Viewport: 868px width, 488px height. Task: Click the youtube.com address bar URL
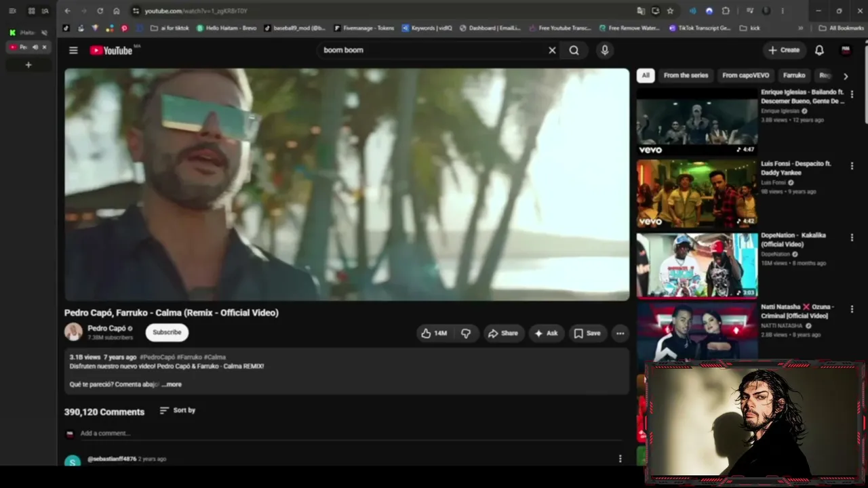(196, 11)
